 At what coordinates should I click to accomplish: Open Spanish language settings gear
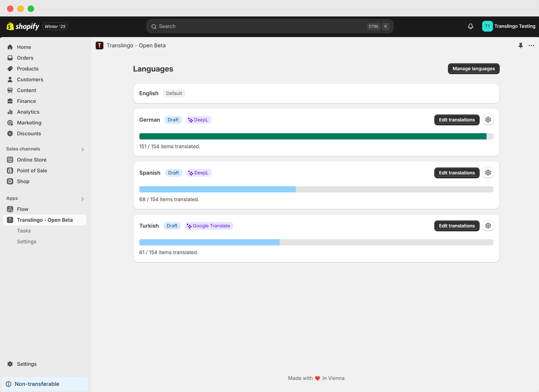point(488,173)
